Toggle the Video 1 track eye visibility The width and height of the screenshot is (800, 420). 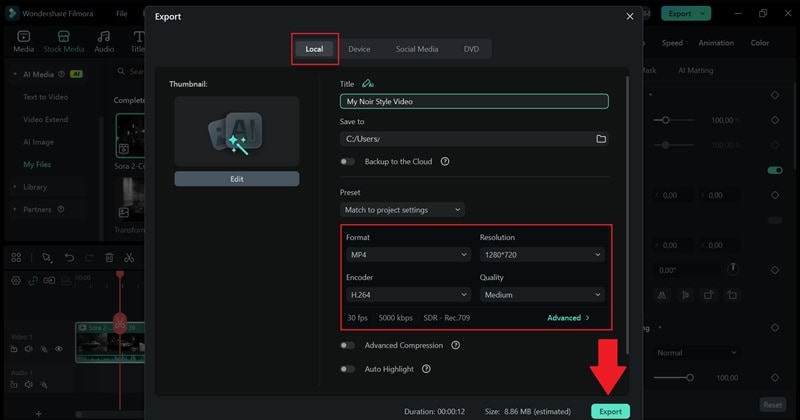tap(59, 349)
